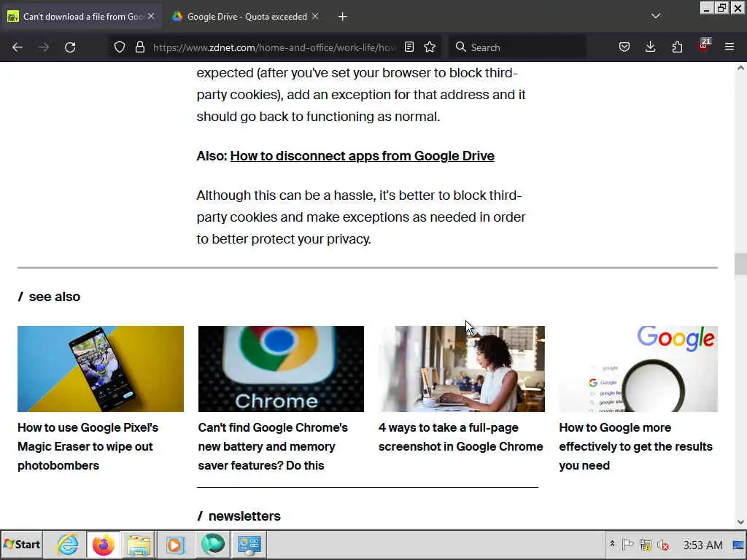Open the Chrome logo thumbnail
The width and height of the screenshot is (747, 560).
click(x=281, y=368)
